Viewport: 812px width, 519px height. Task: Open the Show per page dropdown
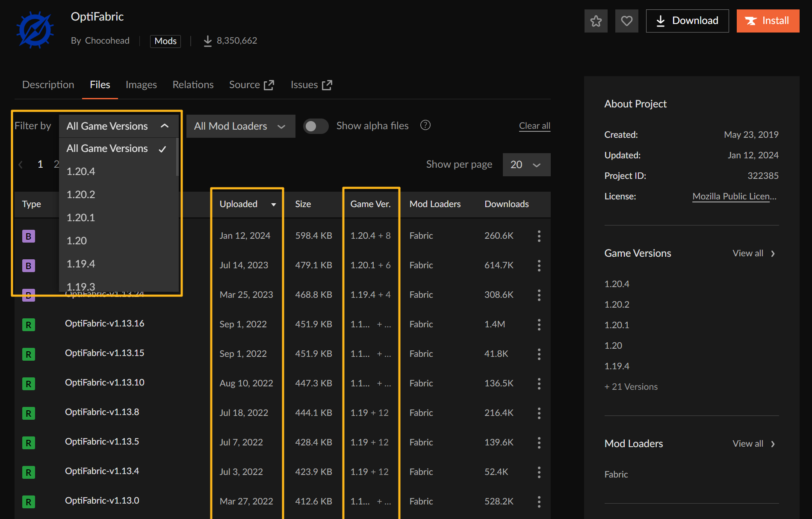pyautogui.click(x=526, y=165)
